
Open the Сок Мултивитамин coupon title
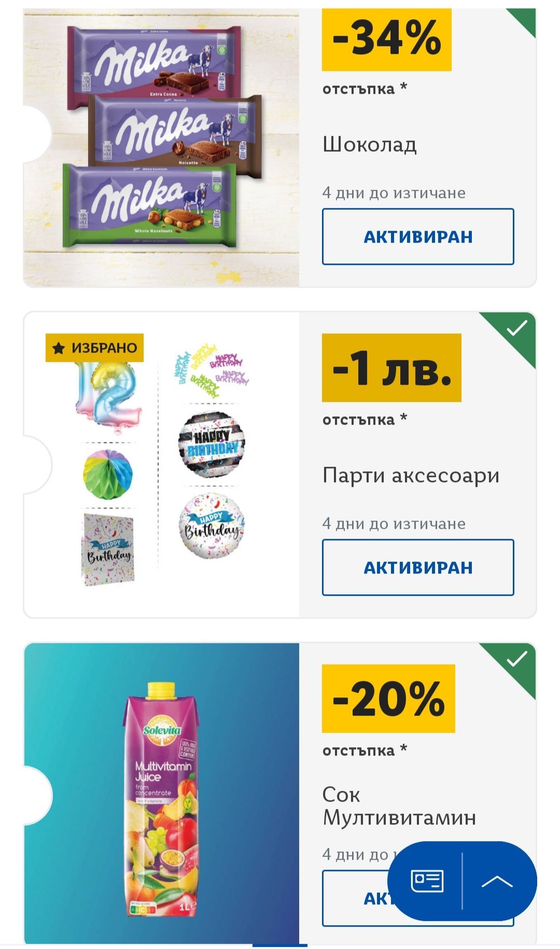tap(399, 806)
